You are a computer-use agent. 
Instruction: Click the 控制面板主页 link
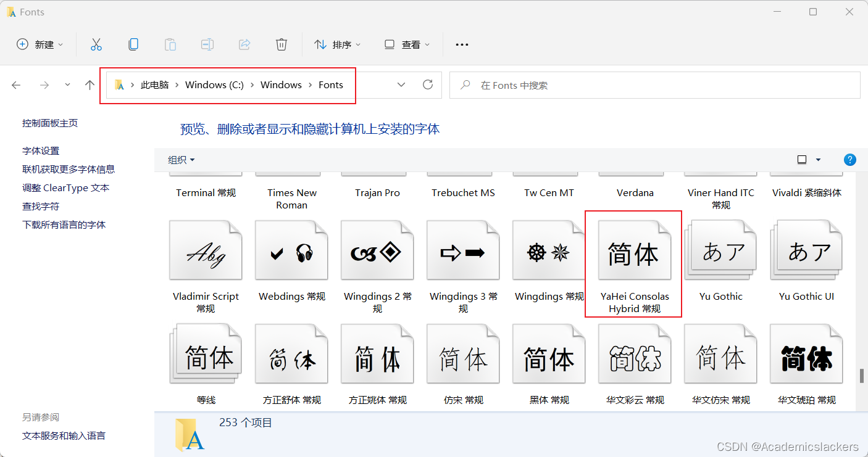tap(51, 123)
